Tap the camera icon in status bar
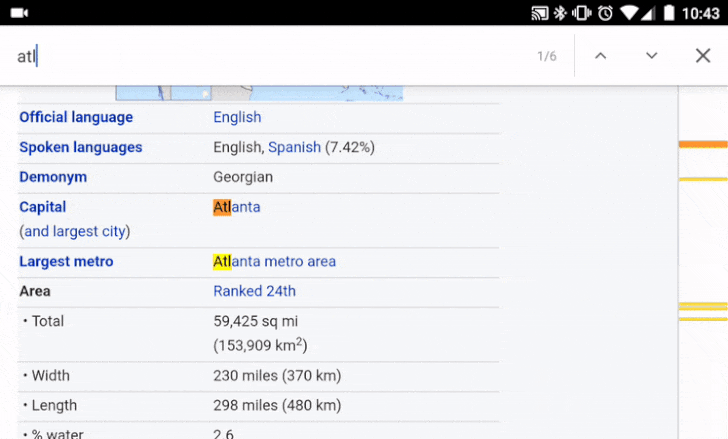 click(x=19, y=13)
